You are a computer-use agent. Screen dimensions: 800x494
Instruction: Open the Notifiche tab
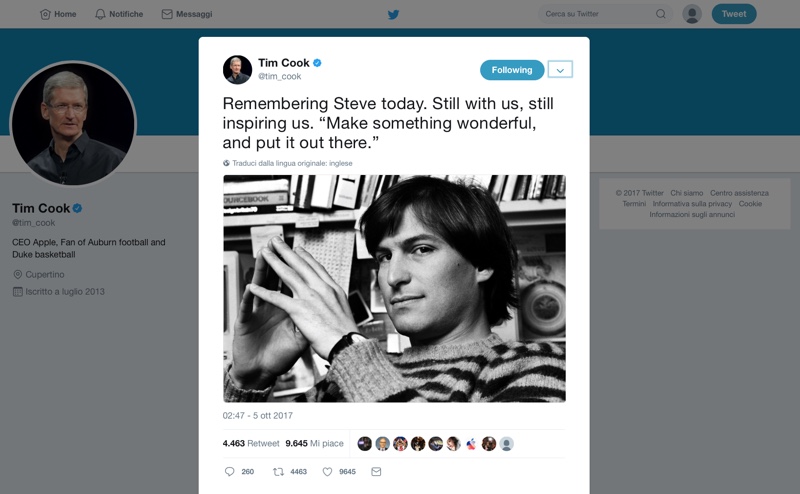click(119, 14)
